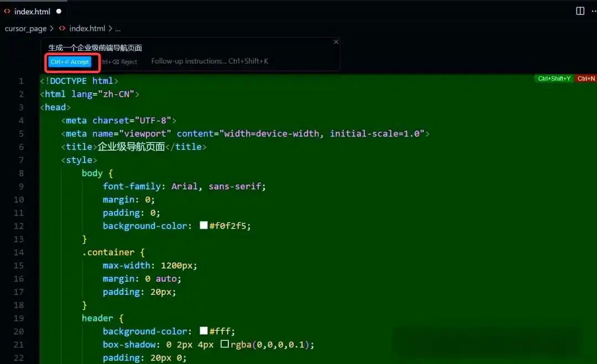Click the follow-up instructions input field
597x364 pixels.
[210, 61]
